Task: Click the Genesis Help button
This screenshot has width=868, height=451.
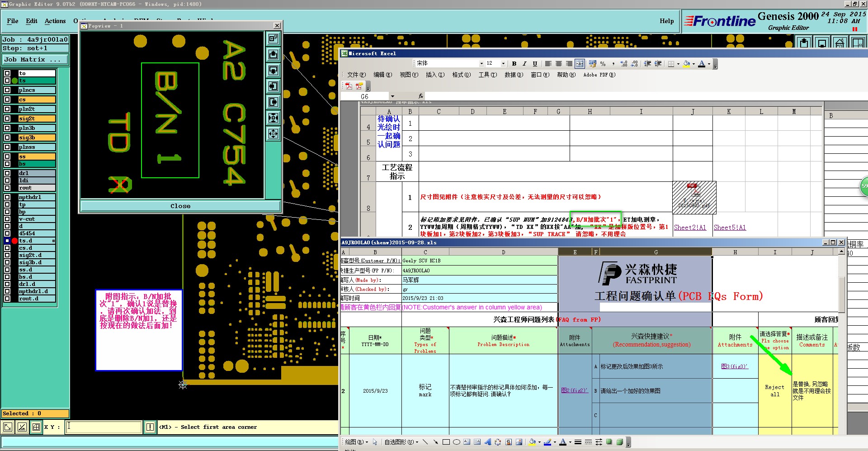Action: (x=666, y=21)
